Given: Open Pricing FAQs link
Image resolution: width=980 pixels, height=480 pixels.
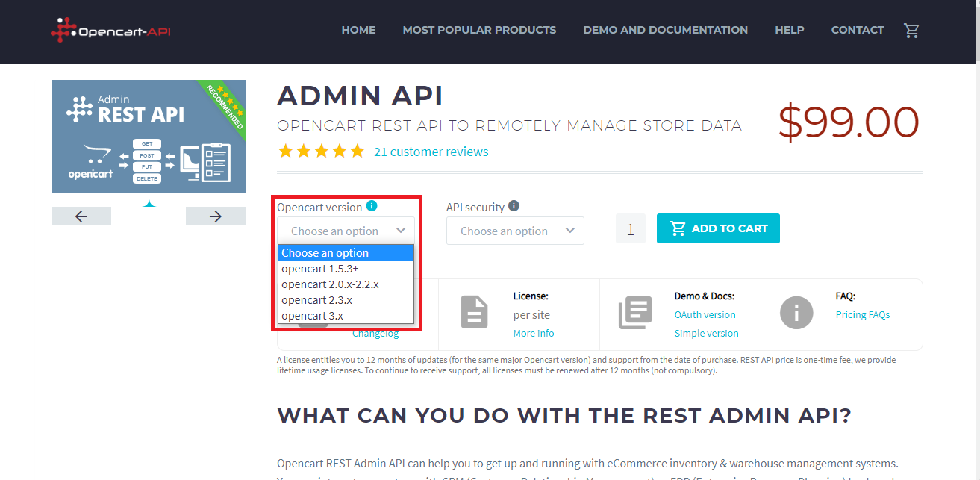Looking at the screenshot, I should click(863, 315).
